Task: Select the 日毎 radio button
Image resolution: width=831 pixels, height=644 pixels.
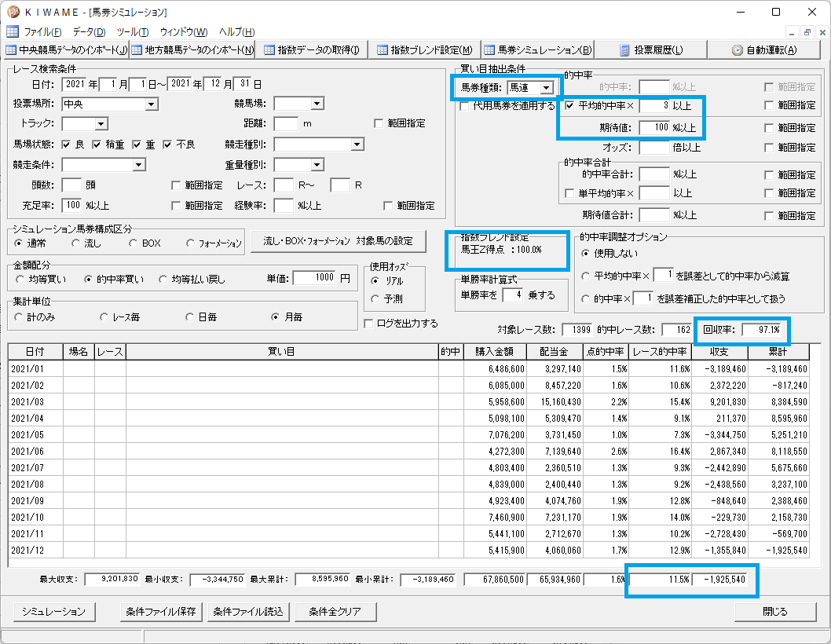Action: [189, 317]
